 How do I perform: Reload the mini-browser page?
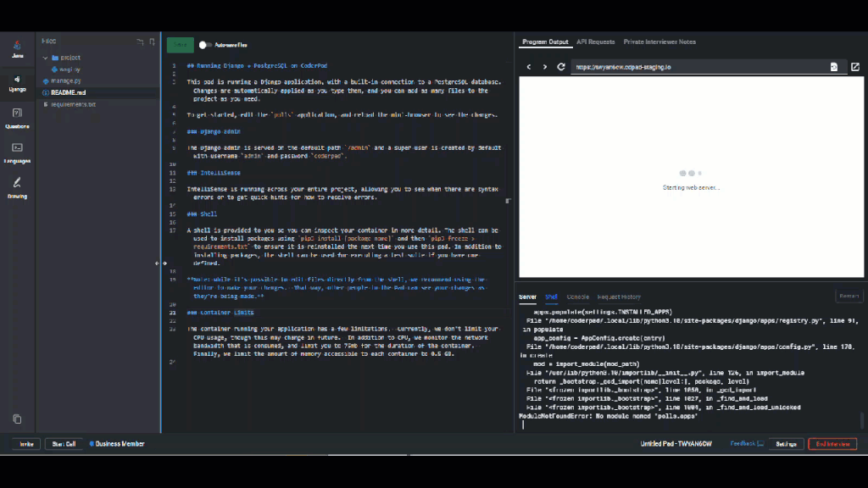coord(560,67)
